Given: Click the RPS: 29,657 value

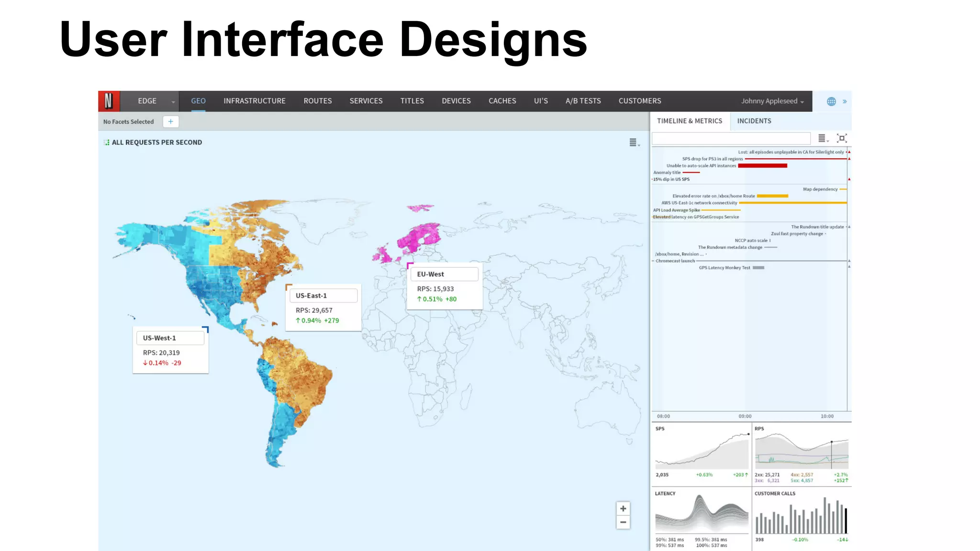Looking at the screenshot, I should click(x=314, y=310).
